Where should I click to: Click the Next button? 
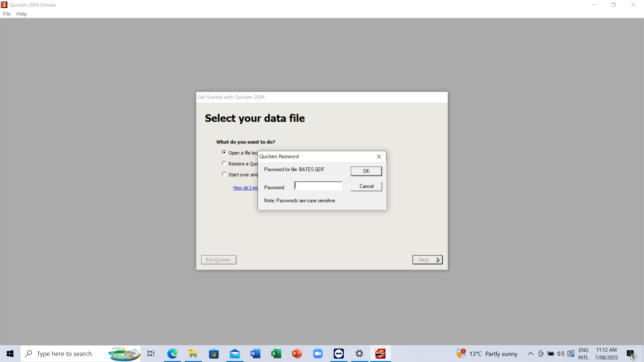[x=427, y=260]
